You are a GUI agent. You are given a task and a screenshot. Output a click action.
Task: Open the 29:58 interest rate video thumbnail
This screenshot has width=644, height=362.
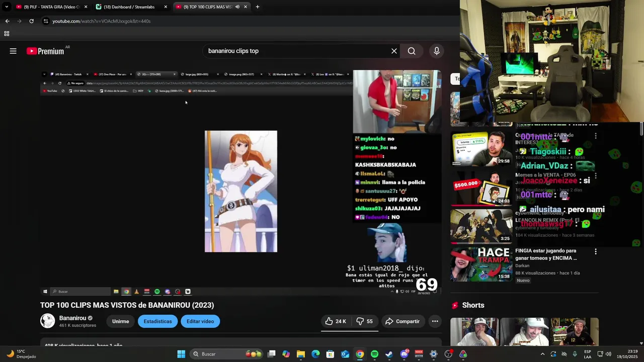click(x=480, y=149)
